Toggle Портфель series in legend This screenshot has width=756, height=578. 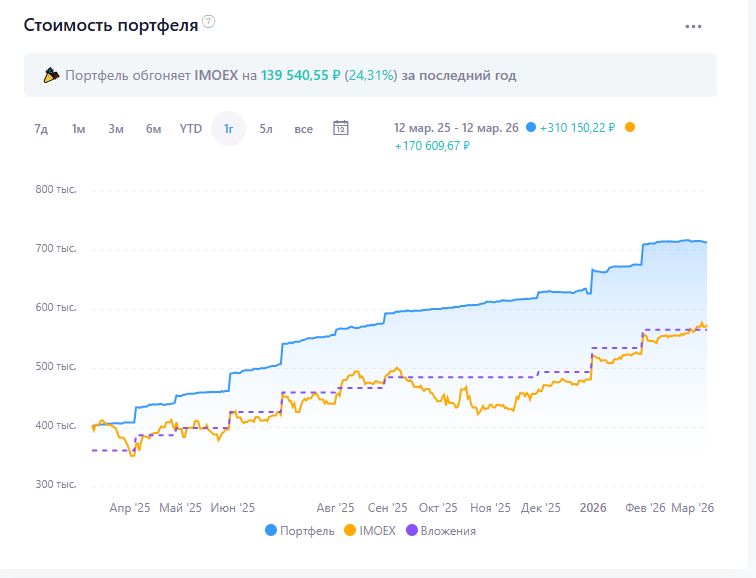pos(300,531)
